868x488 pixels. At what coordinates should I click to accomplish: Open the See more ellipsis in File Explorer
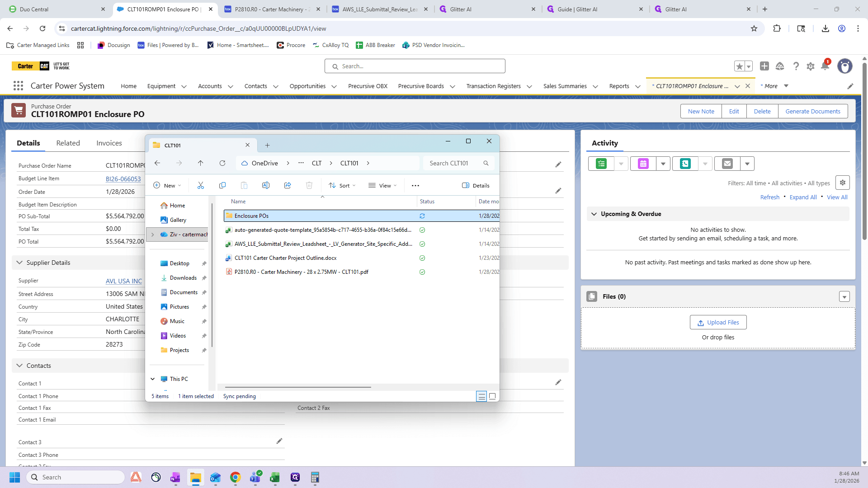415,185
